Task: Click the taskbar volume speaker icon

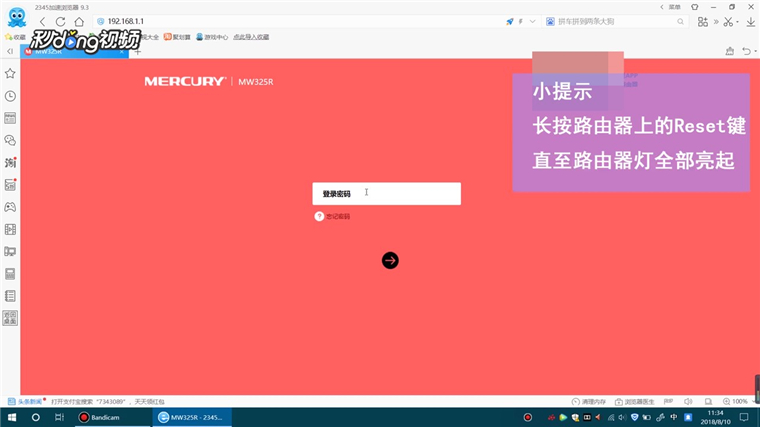Action: 622,417
